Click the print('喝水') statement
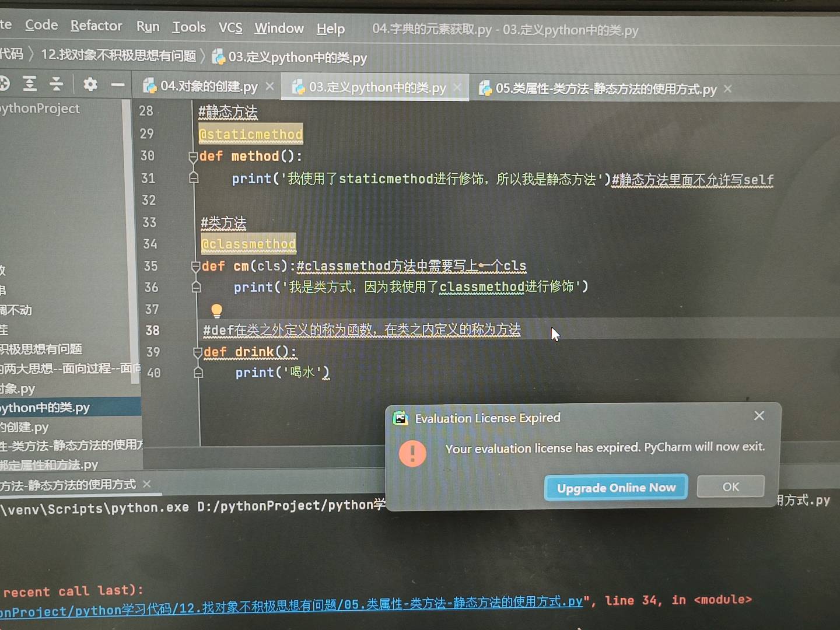840x630 pixels. click(282, 372)
